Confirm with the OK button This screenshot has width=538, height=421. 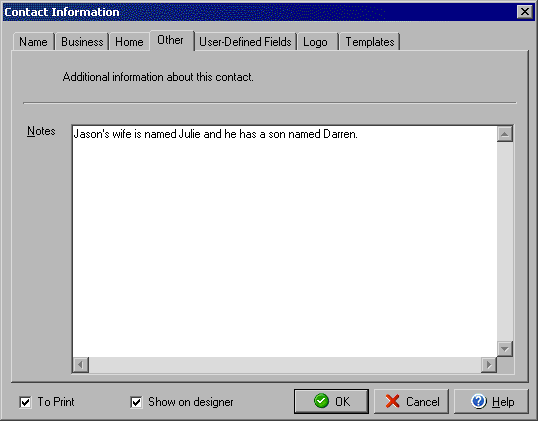coord(331,401)
